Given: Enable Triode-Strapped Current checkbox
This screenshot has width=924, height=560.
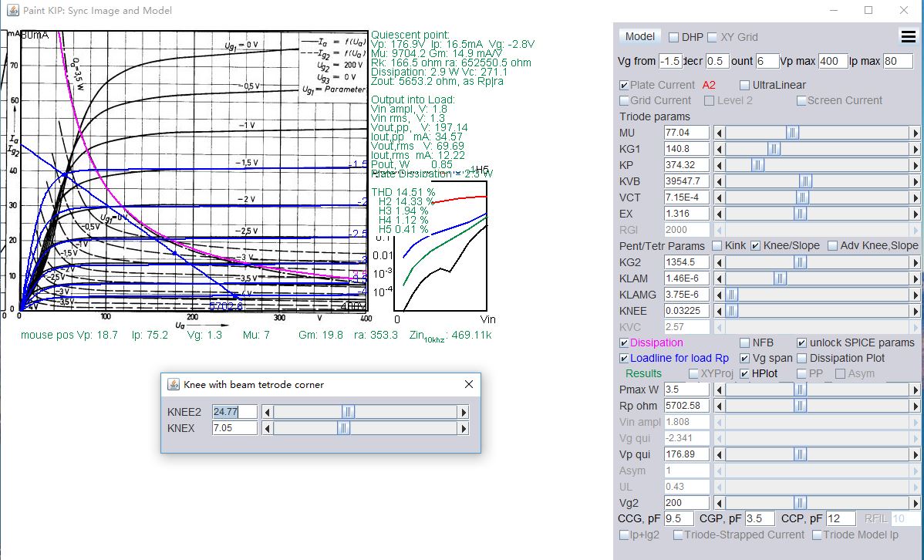Looking at the screenshot, I should pyautogui.click(x=678, y=535).
